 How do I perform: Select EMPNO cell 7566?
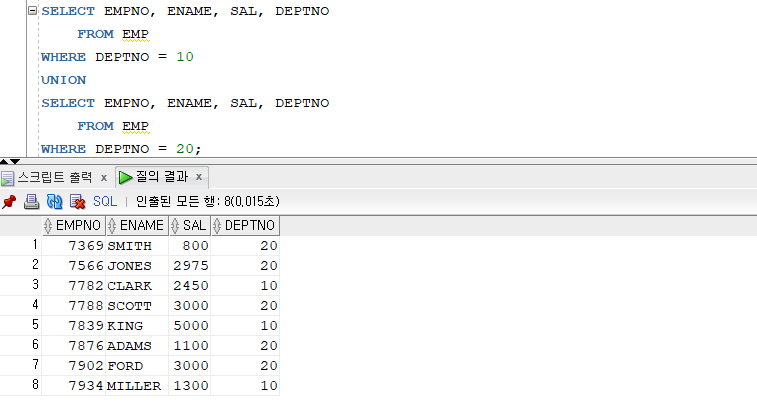point(73,266)
